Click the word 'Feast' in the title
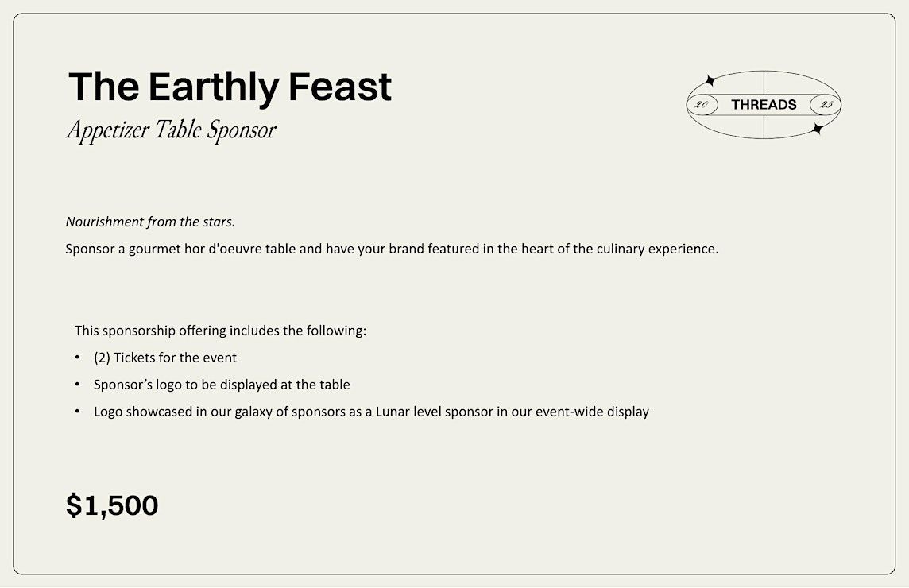Screen dimensions: 909x588 click(x=340, y=87)
